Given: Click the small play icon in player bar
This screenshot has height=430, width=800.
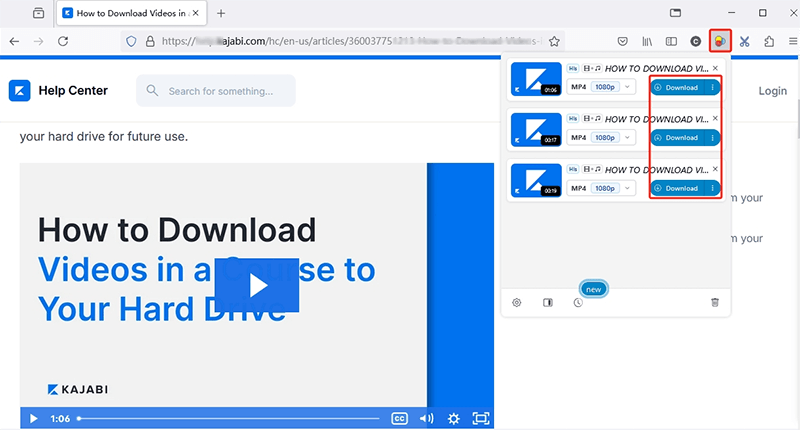Looking at the screenshot, I should coord(34,419).
